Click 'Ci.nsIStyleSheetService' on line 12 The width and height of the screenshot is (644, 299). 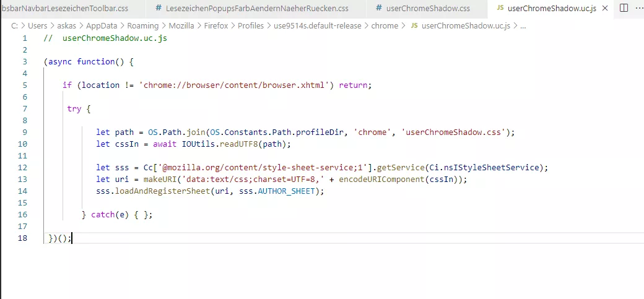click(x=484, y=168)
